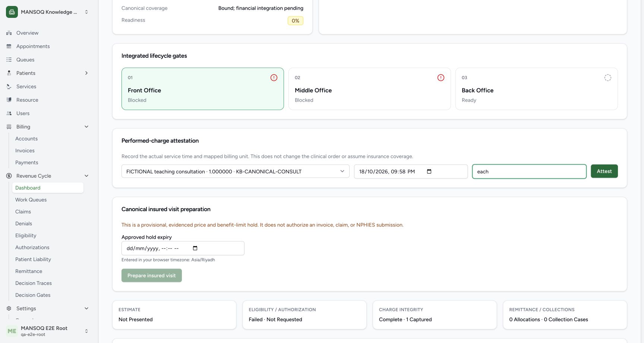Click the billing unit field containing each
This screenshot has width=644, height=343.
click(x=529, y=171)
